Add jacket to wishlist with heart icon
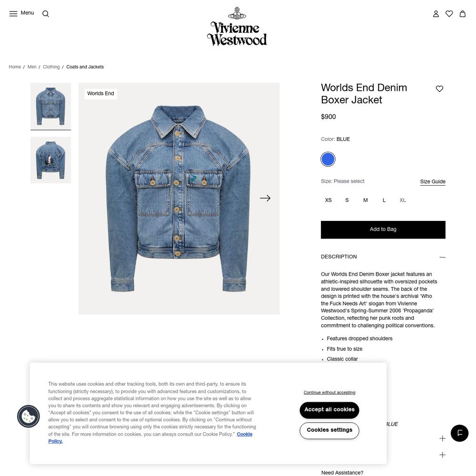Image resolution: width=476 pixels, height=476 pixels. point(439,89)
